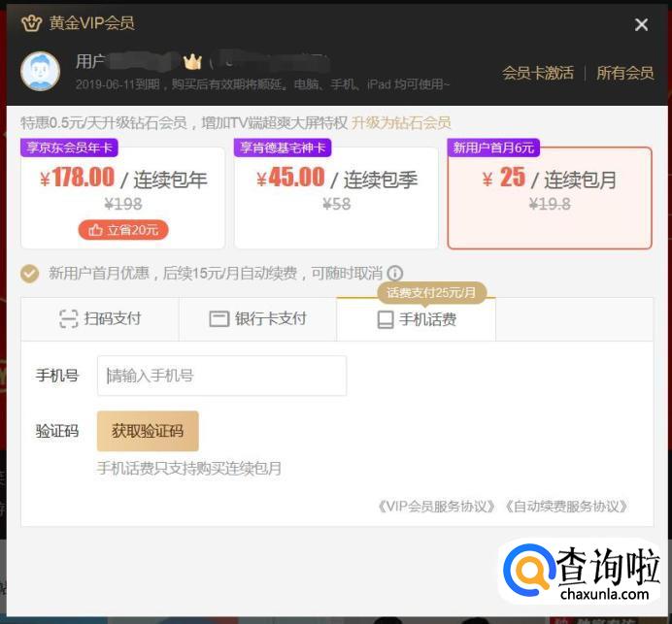Focus the 请输入手机号 input field

coord(222,376)
